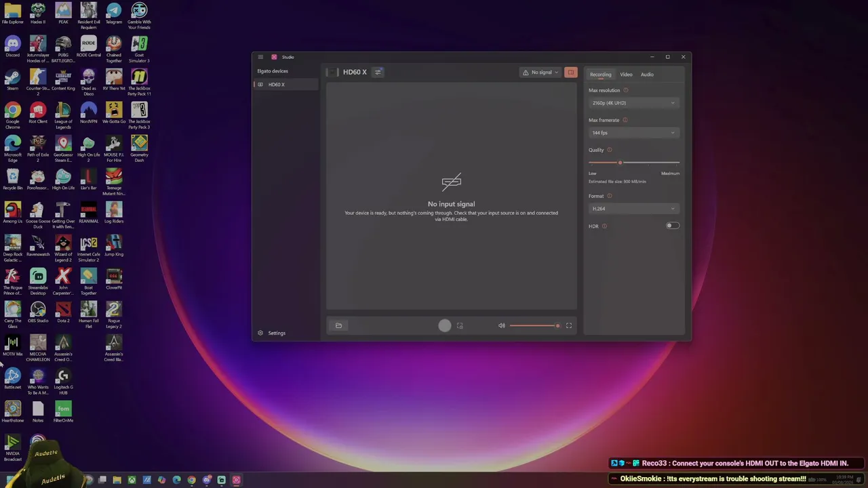
Task: Select the Discord desktop icon
Action: (12, 47)
